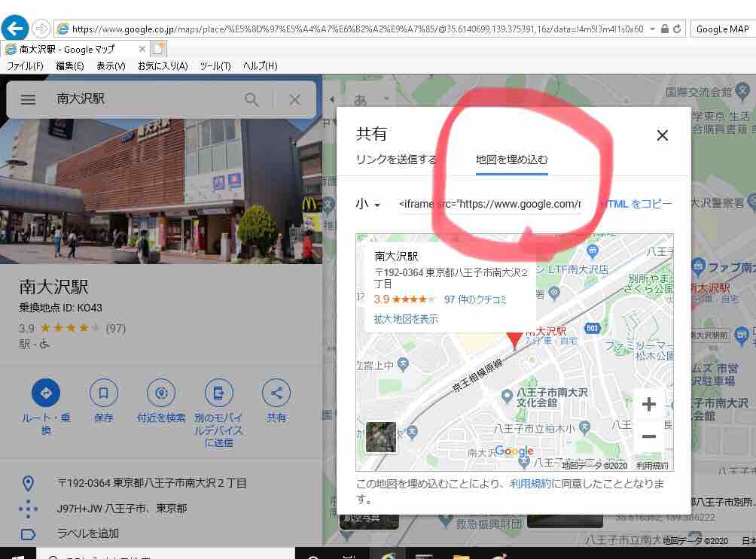Open the 編集(E) menu
The height and width of the screenshot is (559, 756).
pyautogui.click(x=70, y=66)
